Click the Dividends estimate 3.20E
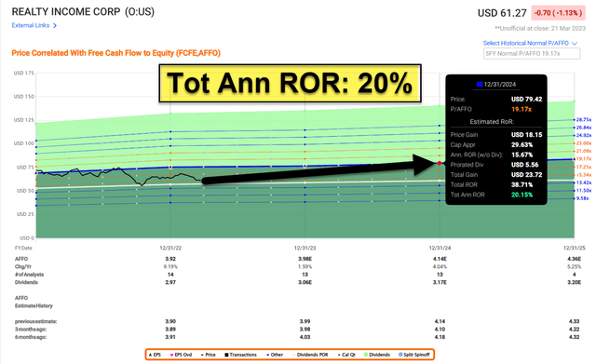 [x=575, y=282]
